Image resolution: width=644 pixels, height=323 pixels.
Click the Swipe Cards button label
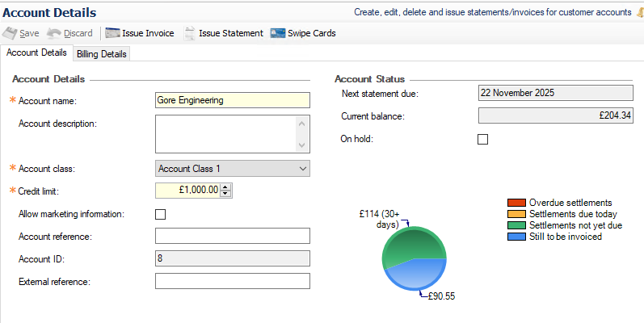[x=312, y=33]
